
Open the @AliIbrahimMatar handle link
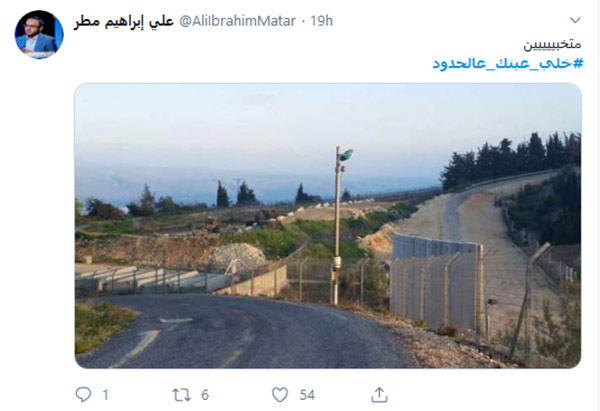(237, 21)
